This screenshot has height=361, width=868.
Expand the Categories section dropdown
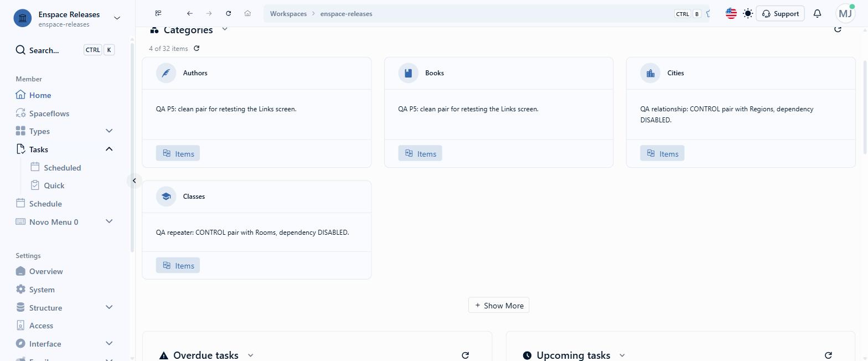(x=224, y=29)
